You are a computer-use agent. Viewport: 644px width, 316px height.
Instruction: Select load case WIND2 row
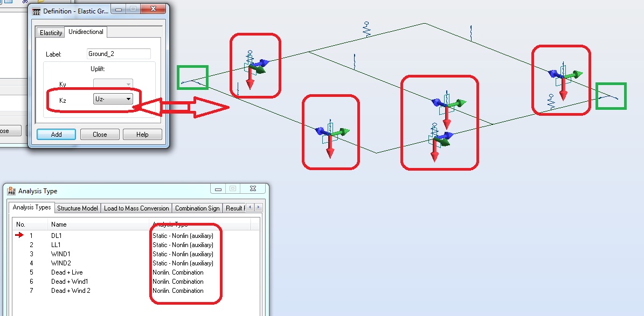(136, 263)
